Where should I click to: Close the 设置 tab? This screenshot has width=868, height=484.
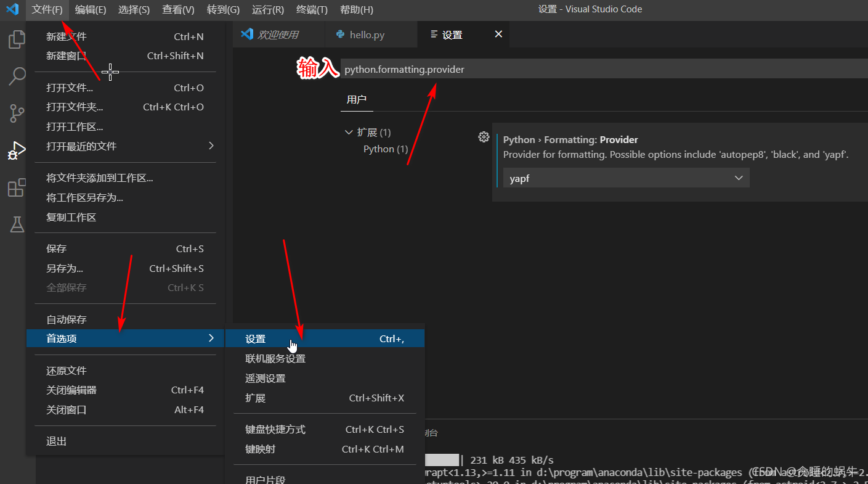(x=498, y=34)
